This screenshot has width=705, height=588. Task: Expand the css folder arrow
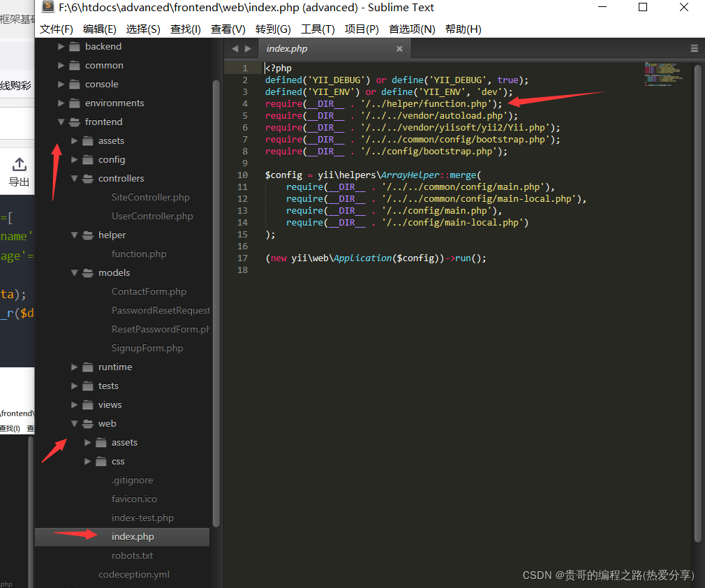[88, 461]
